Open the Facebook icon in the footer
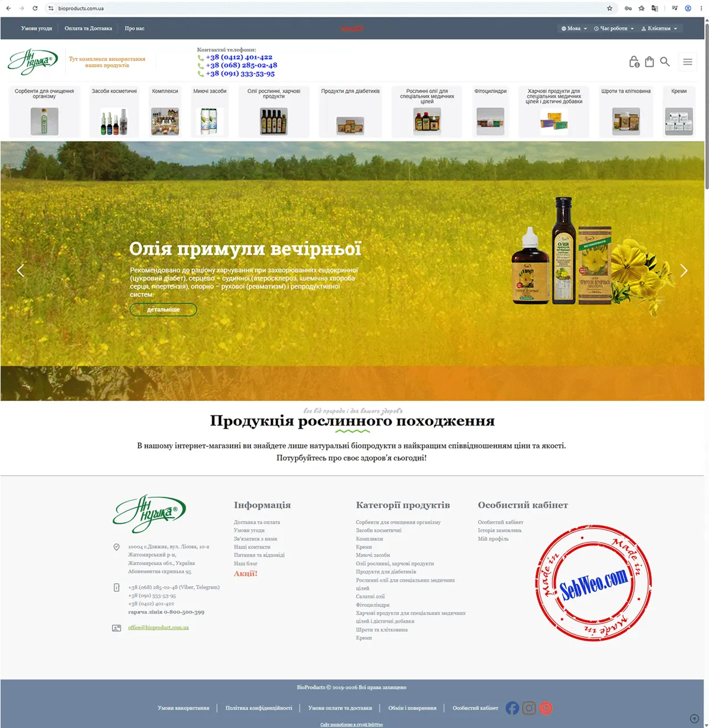The height and width of the screenshot is (728, 709). (x=512, y=708)
